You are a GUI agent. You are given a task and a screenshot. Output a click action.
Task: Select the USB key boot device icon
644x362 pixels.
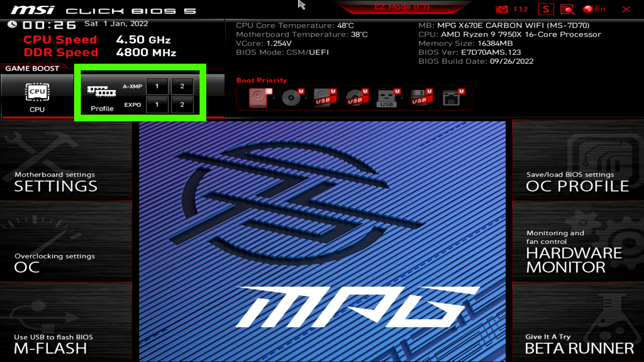387,98
